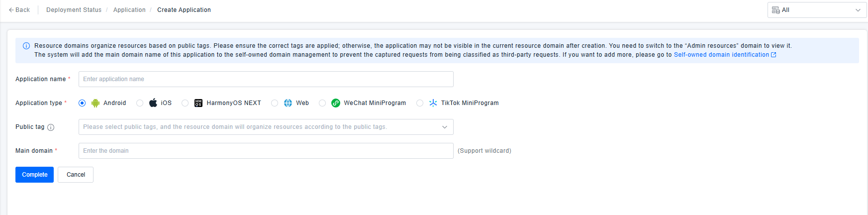Expand the All resource domain selector

pyautogui.click(x=817, y=10)
